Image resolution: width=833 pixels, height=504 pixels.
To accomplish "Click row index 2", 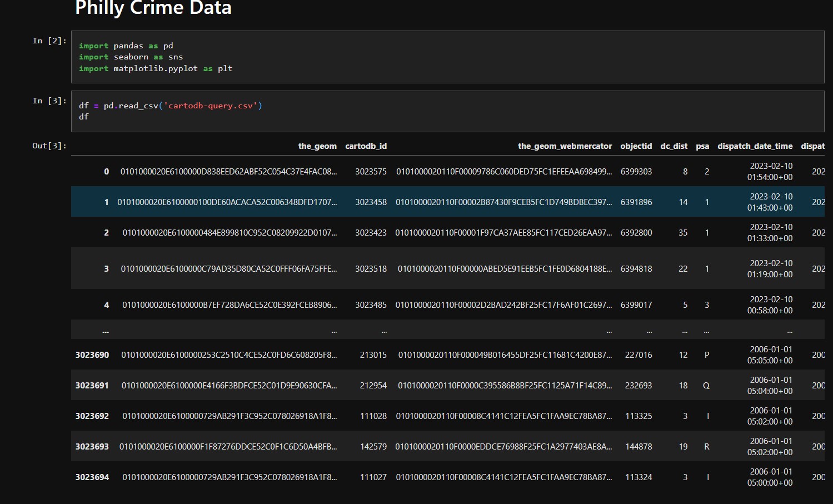I will 106,233.
